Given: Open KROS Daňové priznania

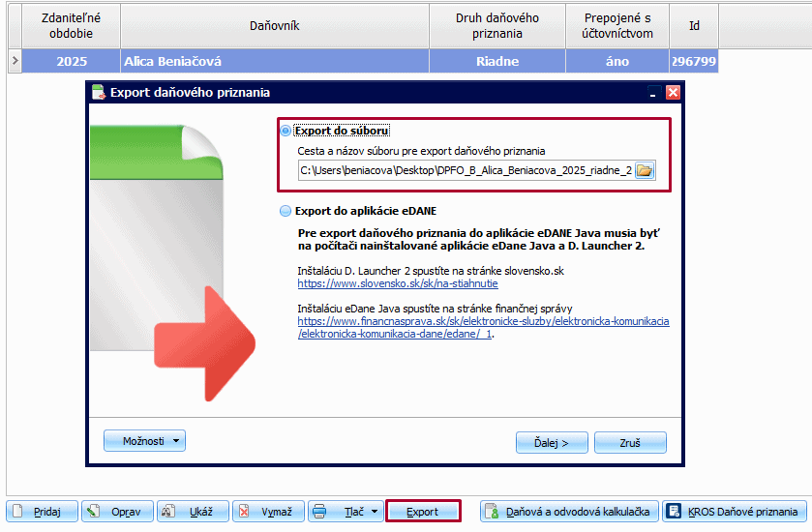Looking at the screenshot, I should 735,512.
